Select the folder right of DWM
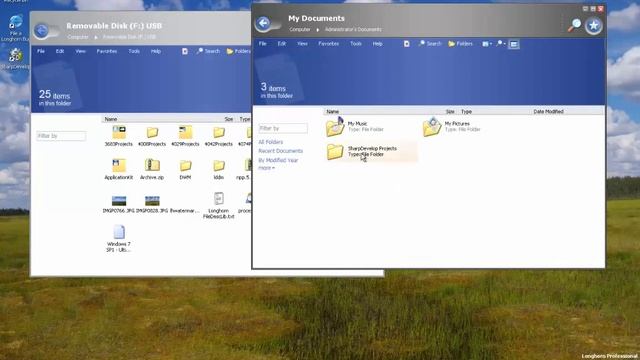Screen dimensions: 640x360 (219, 169)
